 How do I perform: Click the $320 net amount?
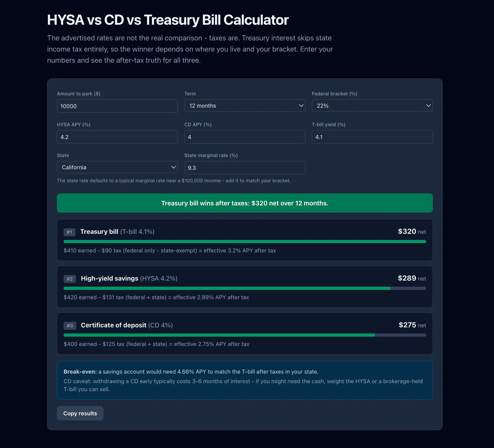click(412, 231)
